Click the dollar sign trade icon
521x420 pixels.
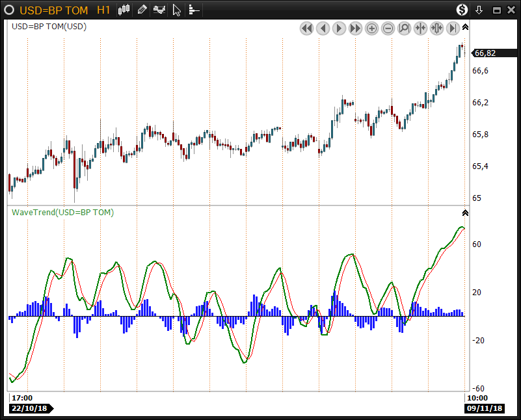[462, 10]
